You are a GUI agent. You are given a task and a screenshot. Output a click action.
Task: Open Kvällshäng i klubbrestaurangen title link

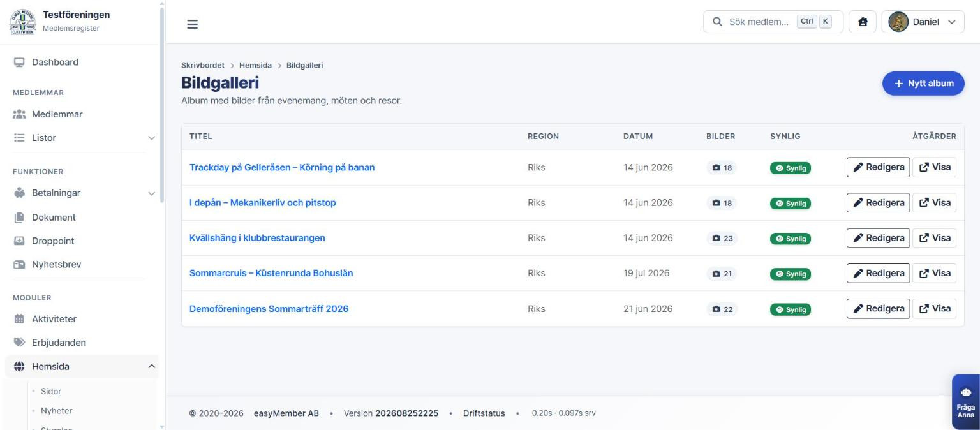257,238
